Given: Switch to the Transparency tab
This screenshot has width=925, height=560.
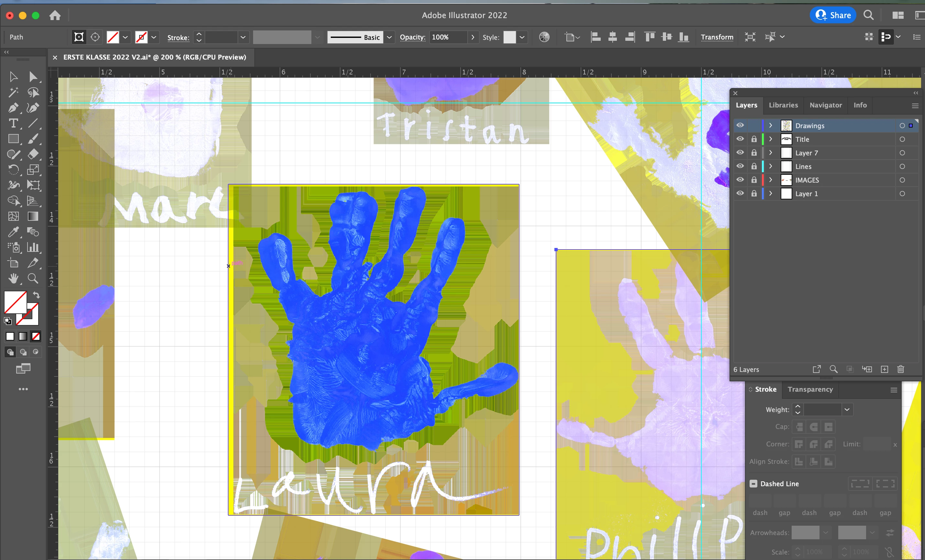Looking at the screenshot, I should click(810, 389).
